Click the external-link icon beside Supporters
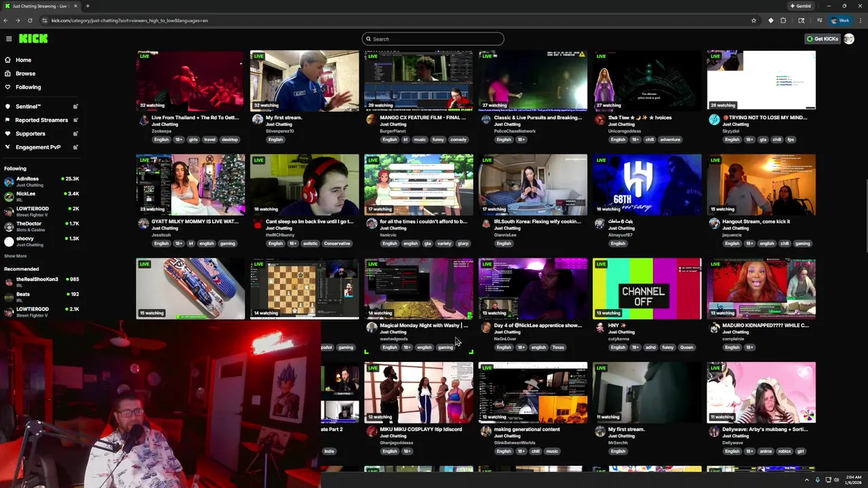This screenshot has height=488, width=868. point(75,134)
